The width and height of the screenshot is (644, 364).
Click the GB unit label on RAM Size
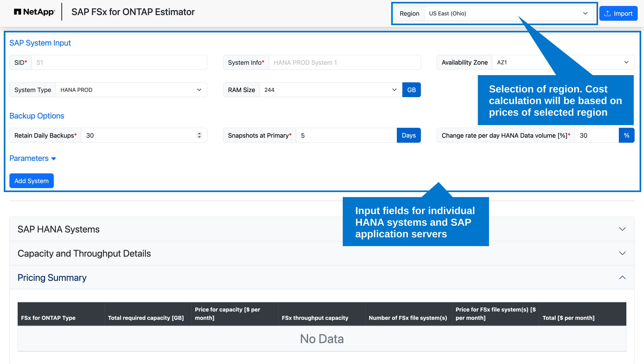tap(411, 90)
